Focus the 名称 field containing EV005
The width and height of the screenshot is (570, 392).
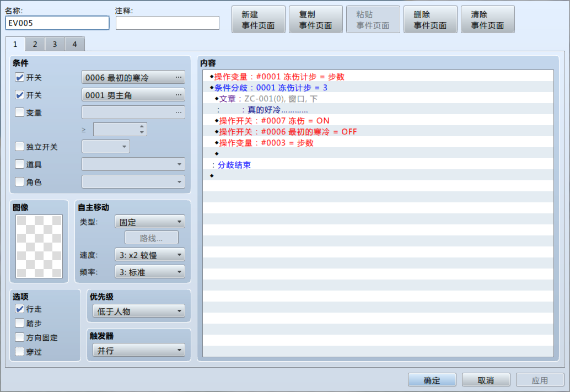(57, 23)
